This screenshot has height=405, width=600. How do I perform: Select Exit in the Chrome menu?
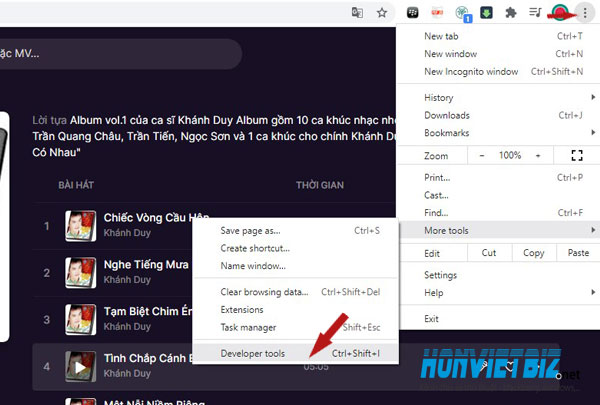(499, 319)
